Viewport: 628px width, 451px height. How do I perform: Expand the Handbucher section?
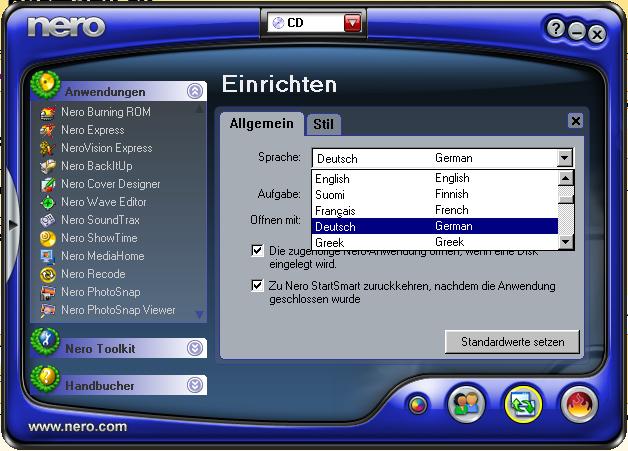tap(195, 385)
